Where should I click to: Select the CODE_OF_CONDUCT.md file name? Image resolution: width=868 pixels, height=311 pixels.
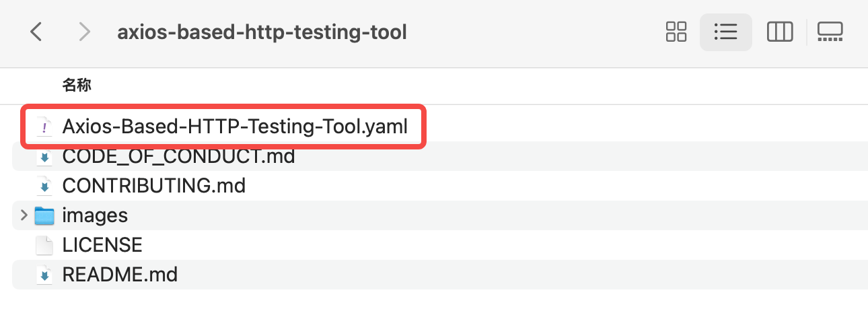tap(179, 156)
